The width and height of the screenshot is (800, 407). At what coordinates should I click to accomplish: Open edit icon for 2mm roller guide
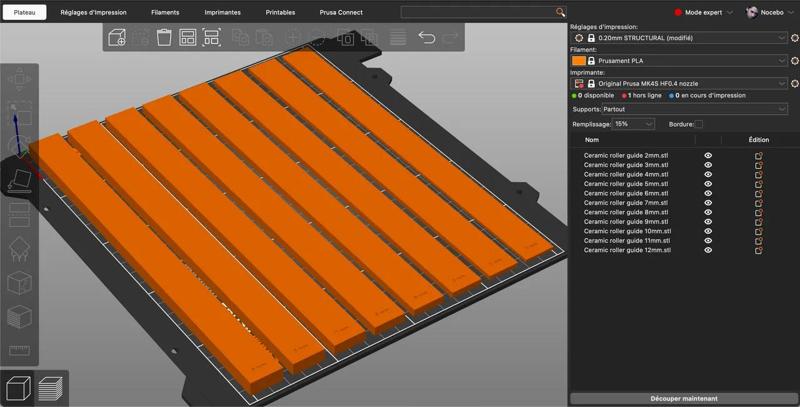[x=759, y=156]
